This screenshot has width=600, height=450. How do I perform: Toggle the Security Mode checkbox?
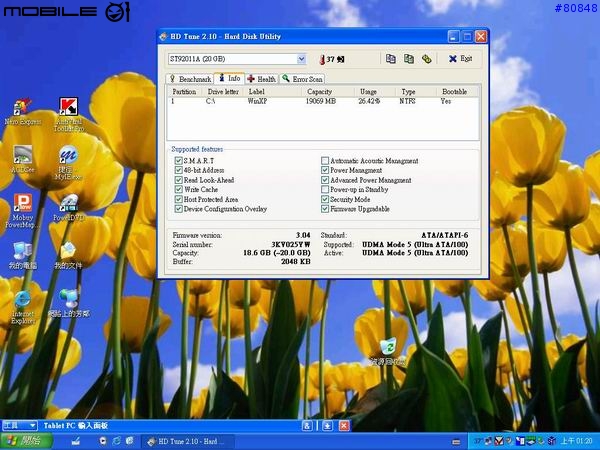click(x=325, y=199)
